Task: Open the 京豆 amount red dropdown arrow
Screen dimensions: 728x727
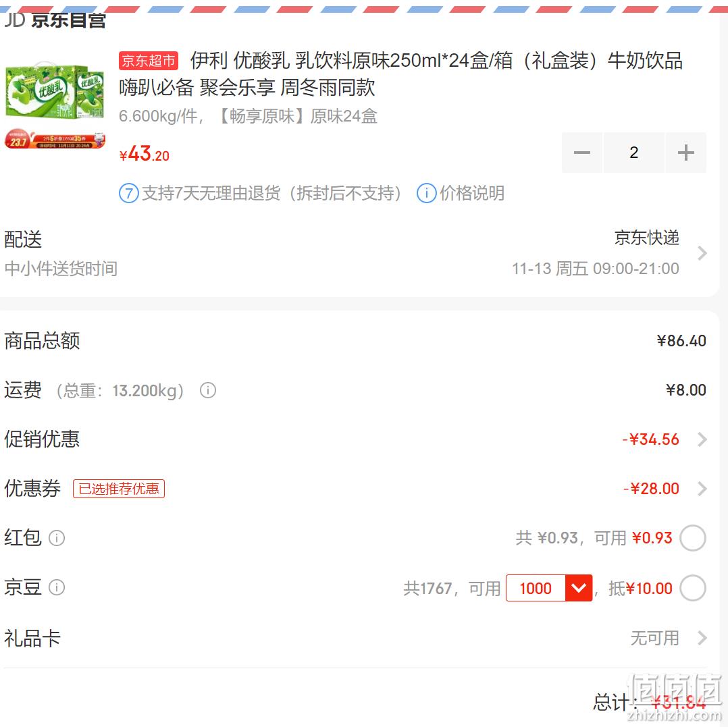Action: 579,588
